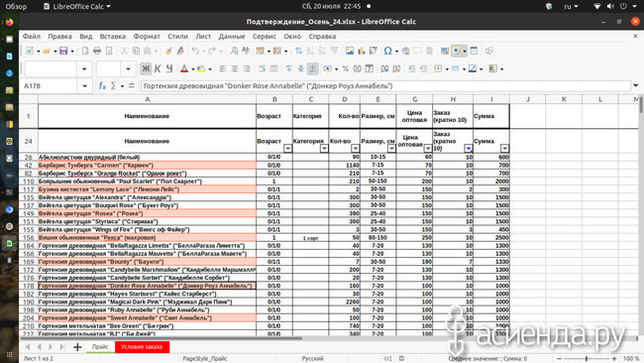Align cell text right

click(247, 68)
